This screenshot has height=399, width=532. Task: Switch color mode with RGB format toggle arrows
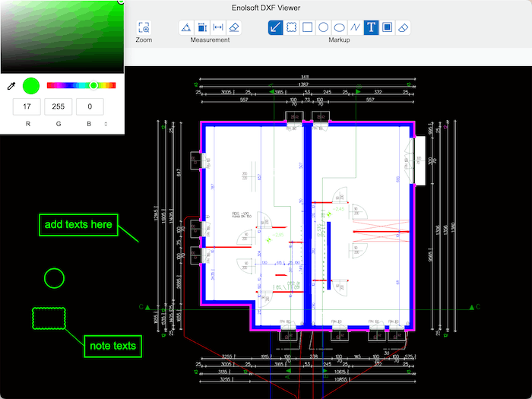click(x=106, y=123)
